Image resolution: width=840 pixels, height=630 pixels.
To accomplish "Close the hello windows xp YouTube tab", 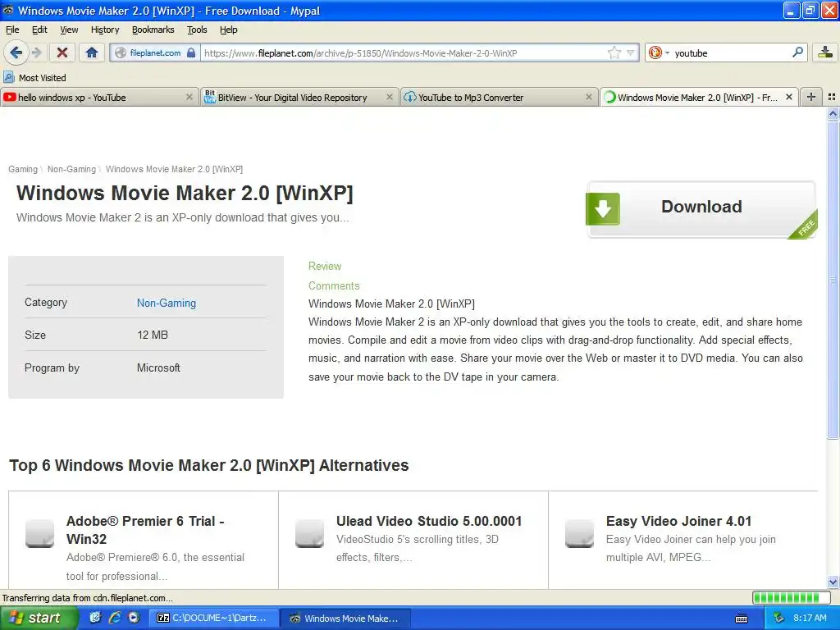I will coord(189,97).
